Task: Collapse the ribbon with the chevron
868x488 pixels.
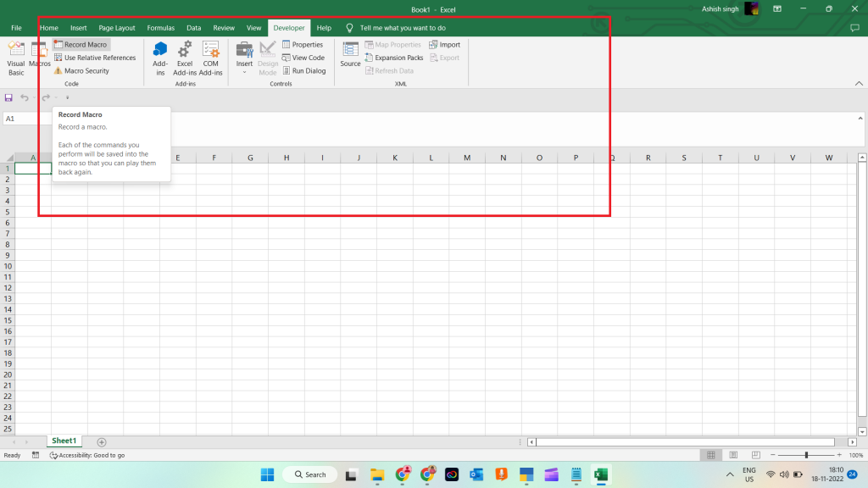Action: coord(859,84)
